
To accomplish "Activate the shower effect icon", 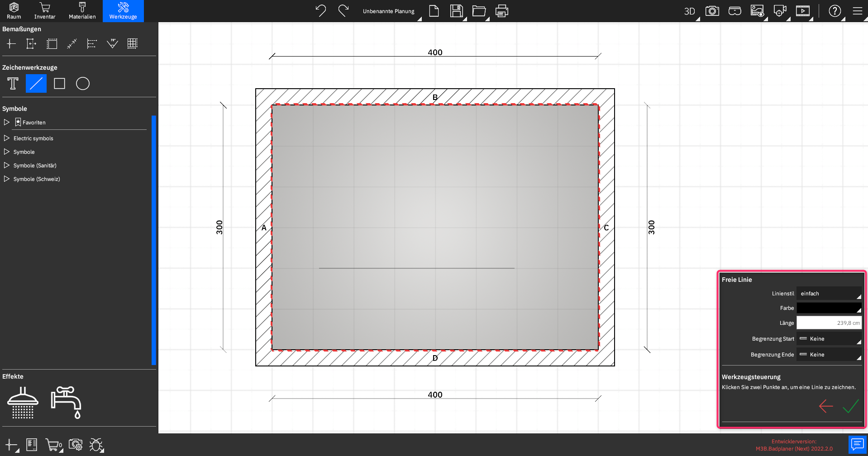I will [23, 402].
